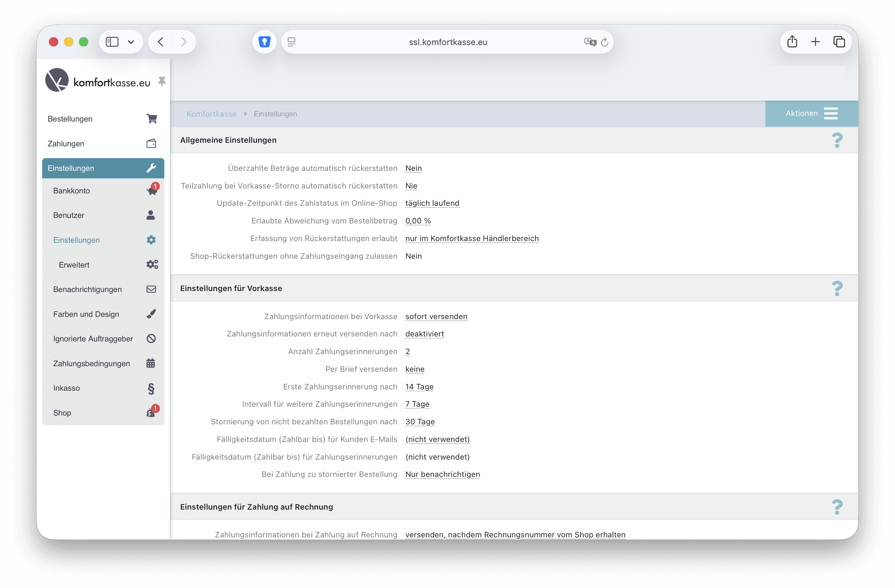Edit '7 Tage' reminder interval value
The image size is (895, 588).
(x=417, y=404)
